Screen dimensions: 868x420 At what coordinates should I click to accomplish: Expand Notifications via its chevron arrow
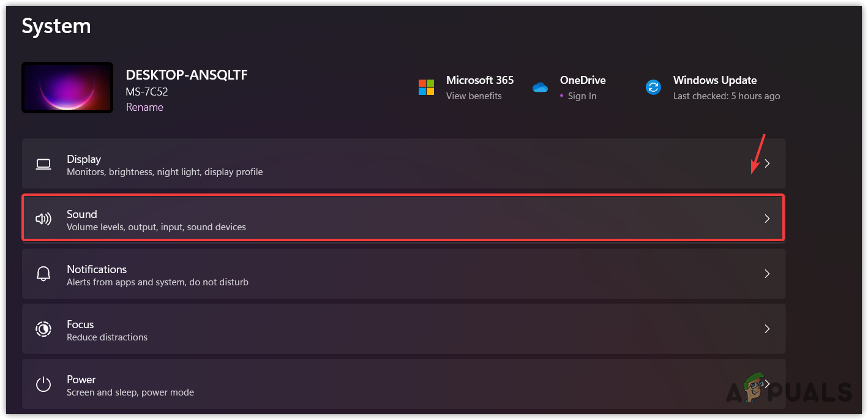[x=767, y=274]
